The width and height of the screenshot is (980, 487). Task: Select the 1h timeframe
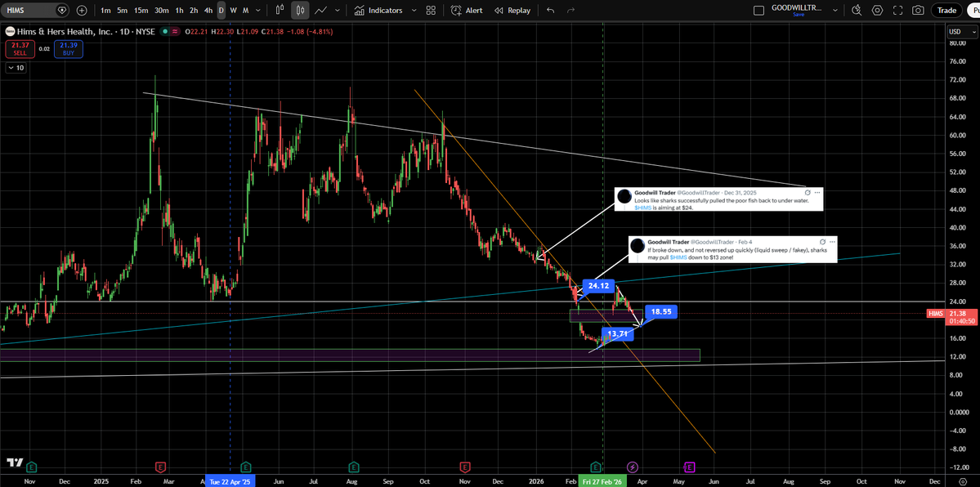point(179,11)
